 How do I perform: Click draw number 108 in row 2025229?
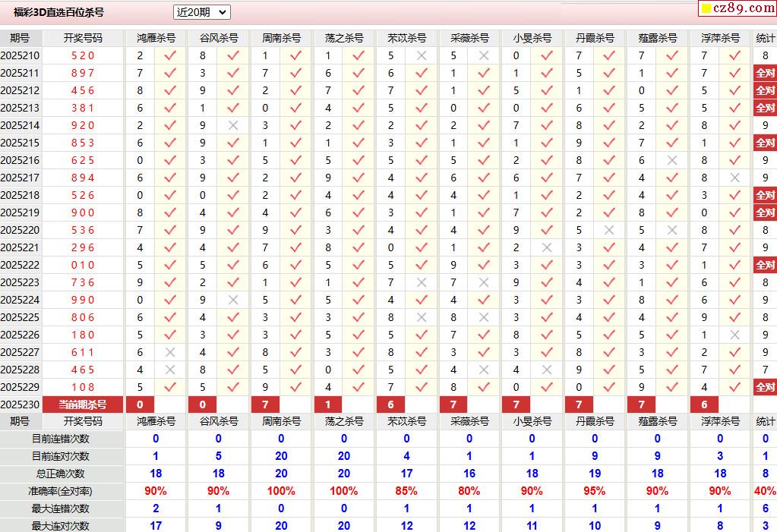click(83, 387)
